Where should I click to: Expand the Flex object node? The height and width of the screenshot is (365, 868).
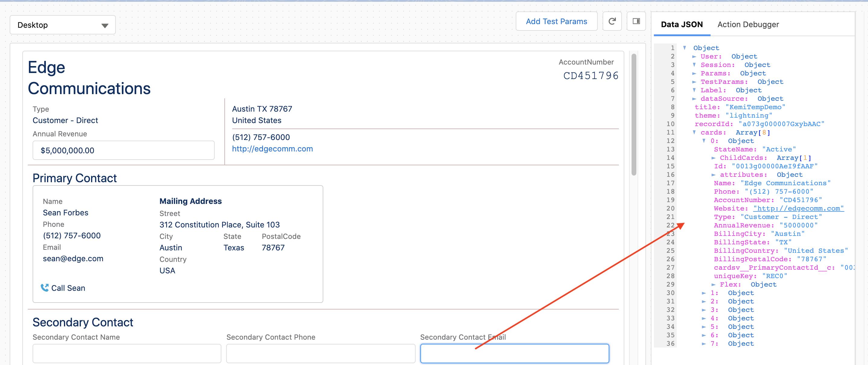713,284
